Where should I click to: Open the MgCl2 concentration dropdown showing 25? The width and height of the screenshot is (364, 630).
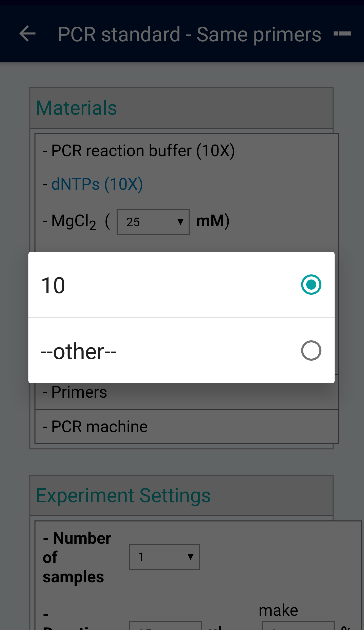click(153, 222)
